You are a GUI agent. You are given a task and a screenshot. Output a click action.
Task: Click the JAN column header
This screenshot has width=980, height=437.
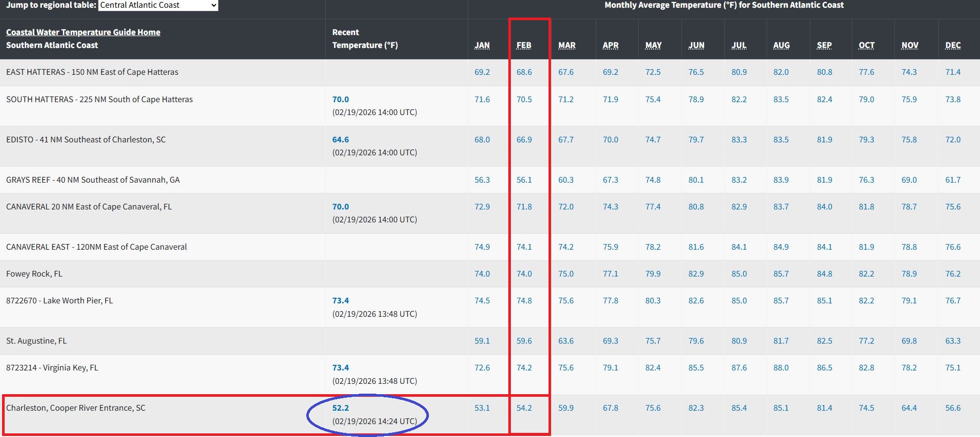482,45
